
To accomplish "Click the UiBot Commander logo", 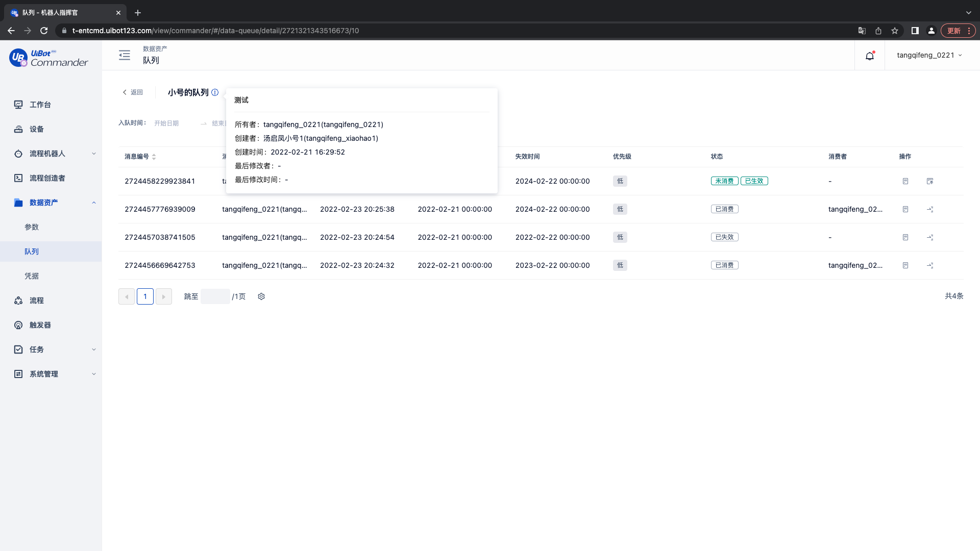I will tap(48, 58).
